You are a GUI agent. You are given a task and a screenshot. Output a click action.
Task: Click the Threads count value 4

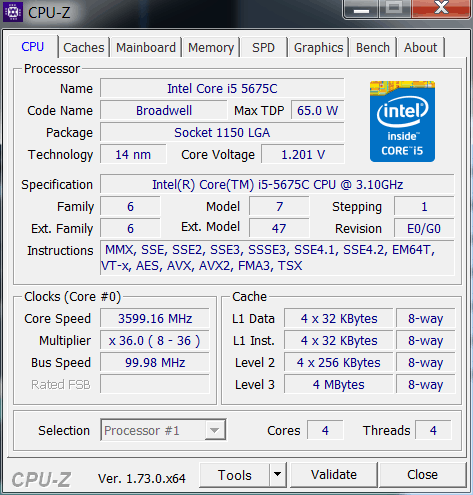coord(433,430)
